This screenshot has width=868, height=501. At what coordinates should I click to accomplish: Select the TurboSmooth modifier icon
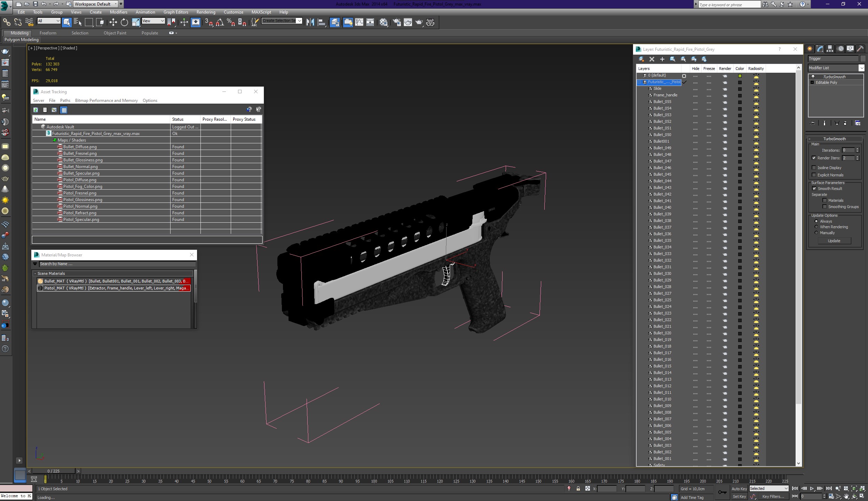[813, 76]
